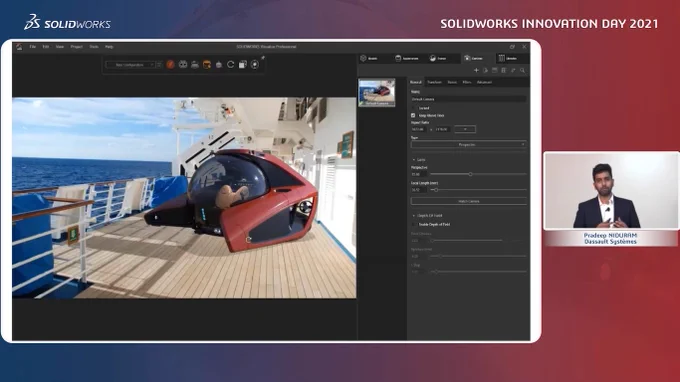Toggle the Keep Above Floor checkbox
The height and width of the screenshot is (382, 680).
click(413, 116)
